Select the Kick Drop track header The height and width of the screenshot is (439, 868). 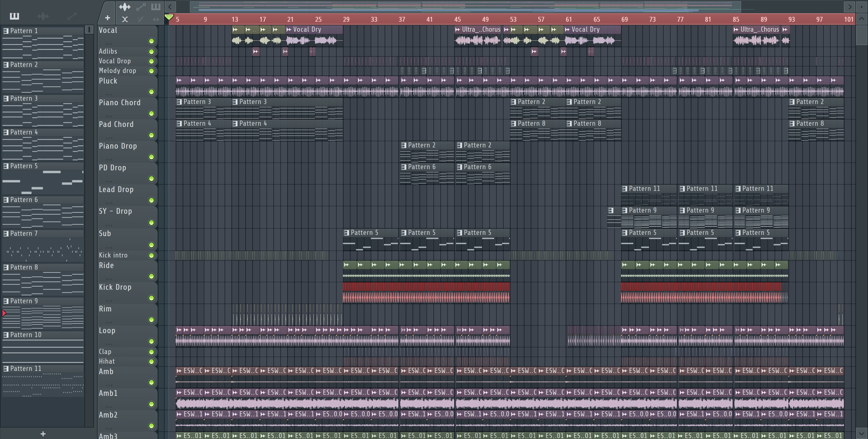(x=127, y=292)
